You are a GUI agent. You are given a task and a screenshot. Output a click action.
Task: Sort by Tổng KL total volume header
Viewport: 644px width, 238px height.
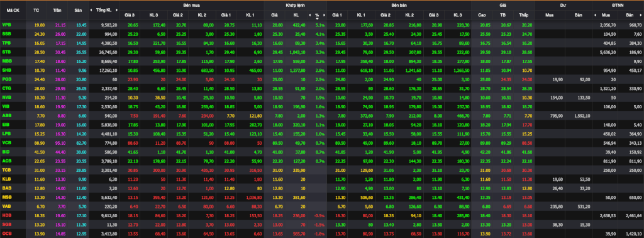click(x=104, y=10)
